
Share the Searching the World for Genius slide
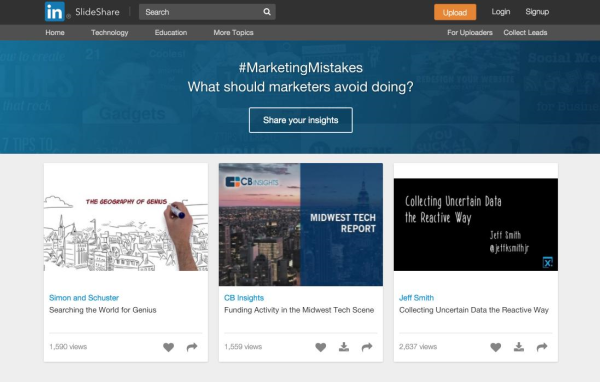pyautogui.click(x=192, y=347)
